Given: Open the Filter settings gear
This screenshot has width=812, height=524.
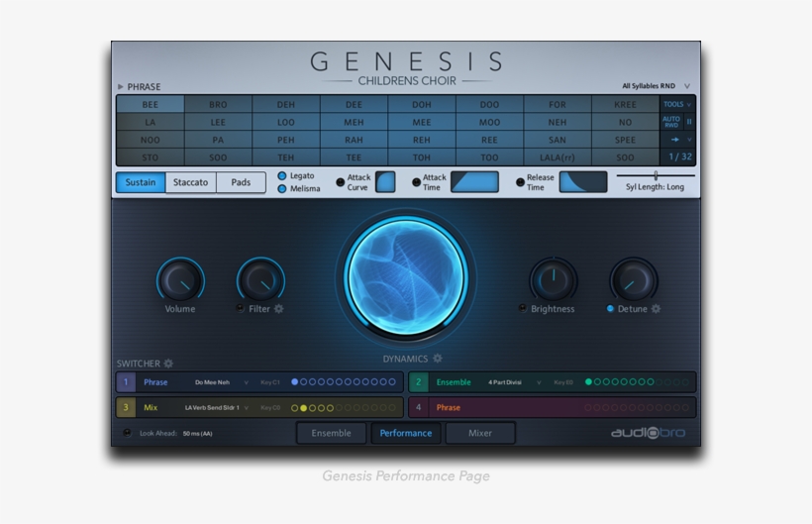Looking at the screenshot, I should click(x=278, y=309).
